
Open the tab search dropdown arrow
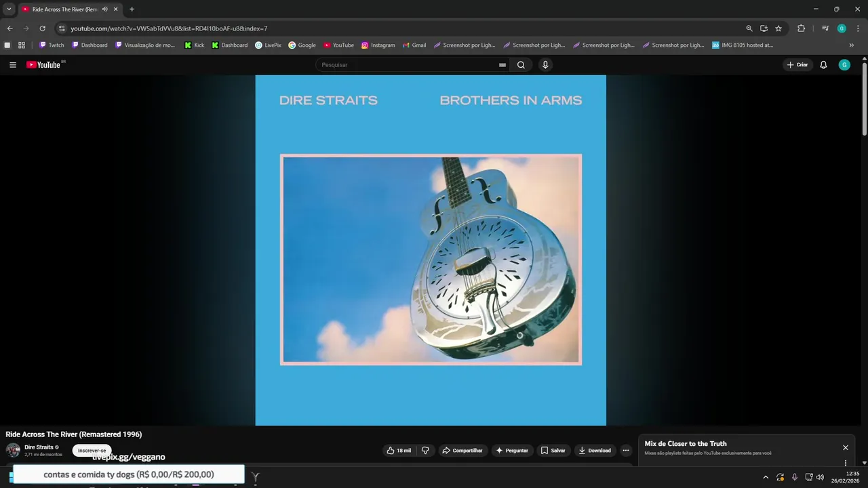[9, 9]
